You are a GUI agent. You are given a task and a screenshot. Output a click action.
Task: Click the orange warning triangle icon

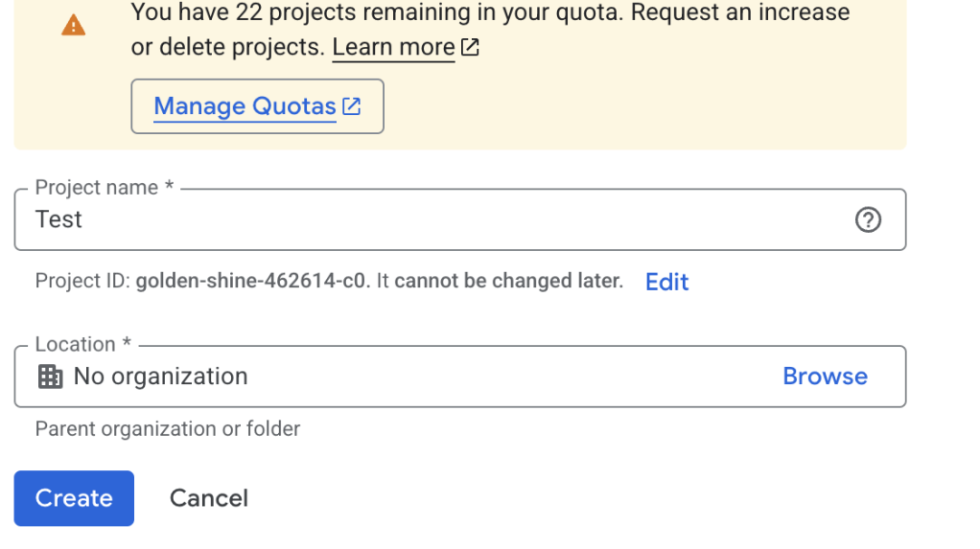click(73, 26)
